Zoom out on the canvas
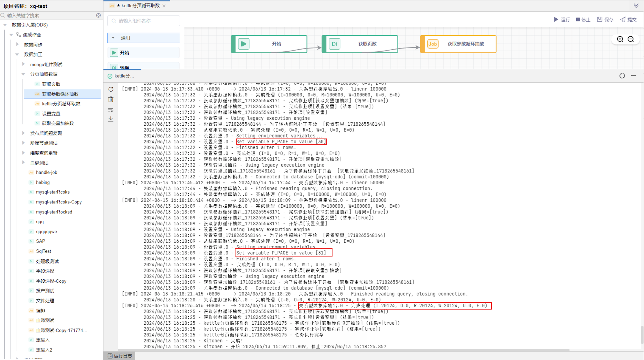Screen dimensions: 644x360 pos(631,39)
